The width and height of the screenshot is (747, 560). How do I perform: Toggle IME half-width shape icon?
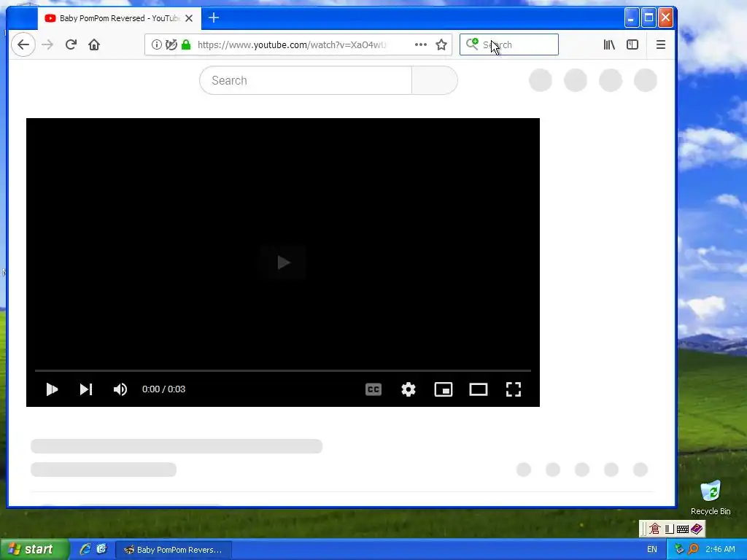coord(670,529)
